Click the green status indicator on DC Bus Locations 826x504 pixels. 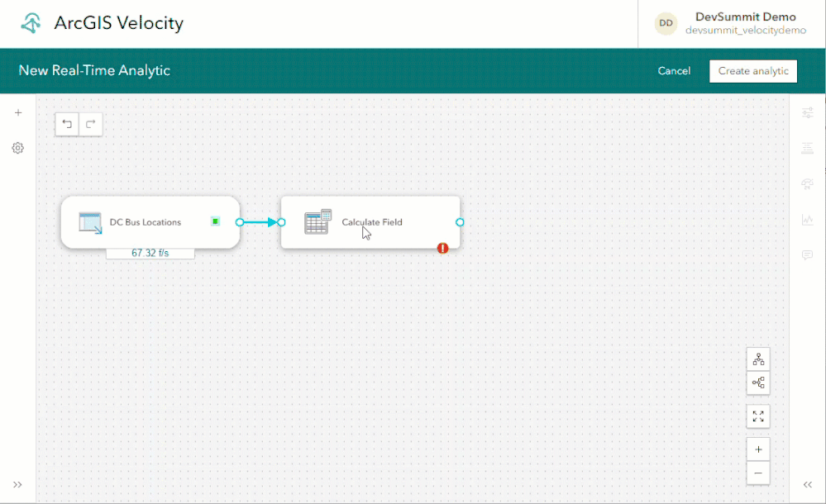[216, 221]
